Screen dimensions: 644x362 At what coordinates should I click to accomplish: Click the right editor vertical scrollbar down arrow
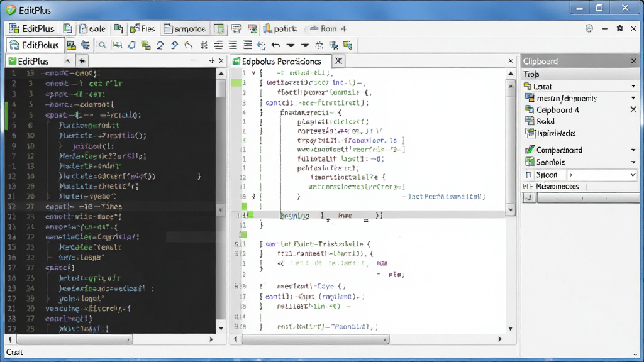[511, 328]
